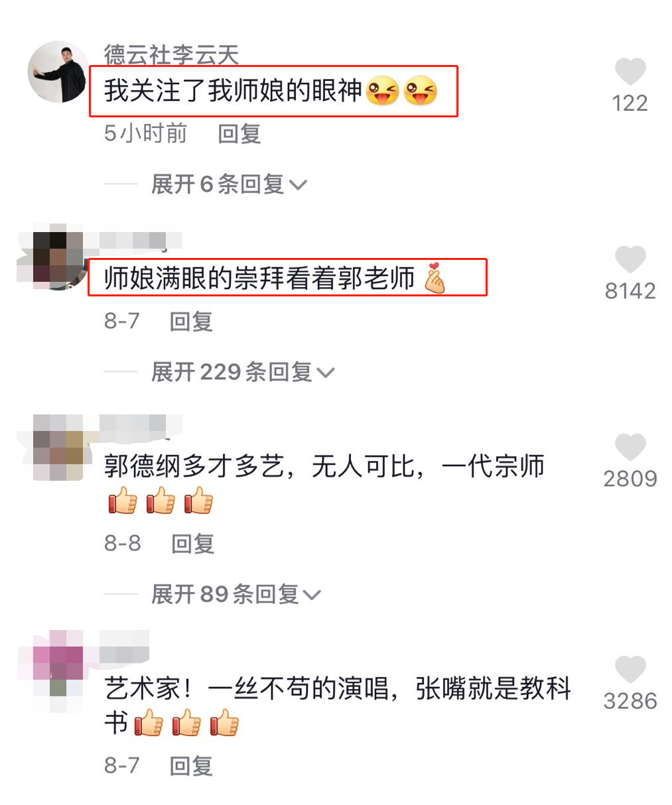Like the comment by 德云社李云天
This screenshot has height=805, width=672.
pos(630,72)
